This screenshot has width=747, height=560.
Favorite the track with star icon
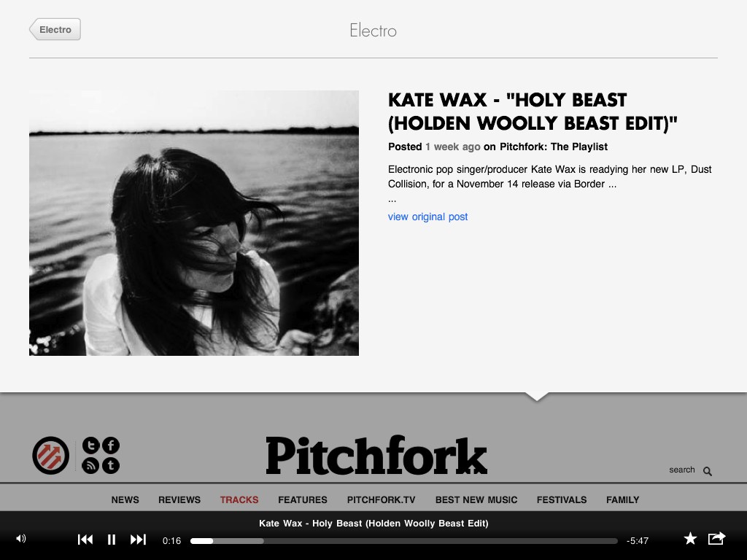coord(690,539)
